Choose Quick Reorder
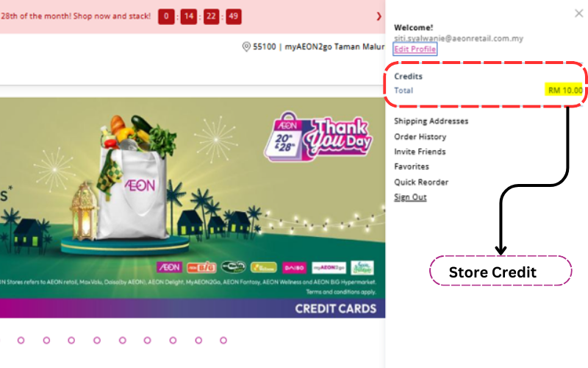The height and width of the screenshot is (368, 588). coord(421,182)
